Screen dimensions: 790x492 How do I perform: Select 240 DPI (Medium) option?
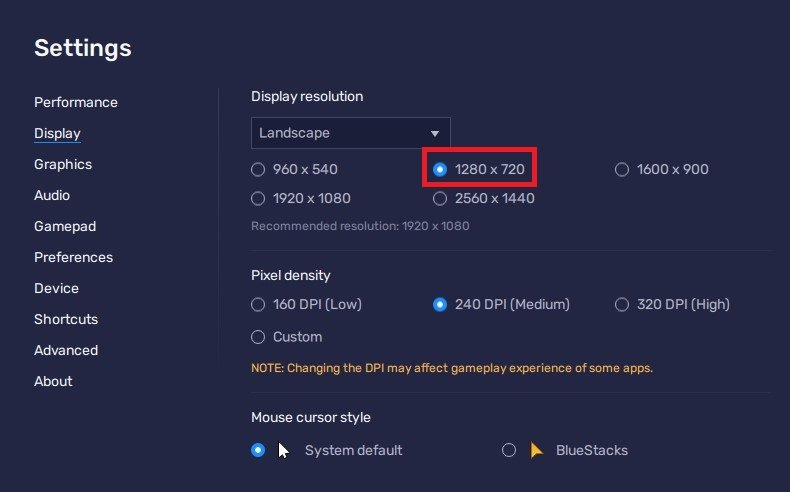440,304
